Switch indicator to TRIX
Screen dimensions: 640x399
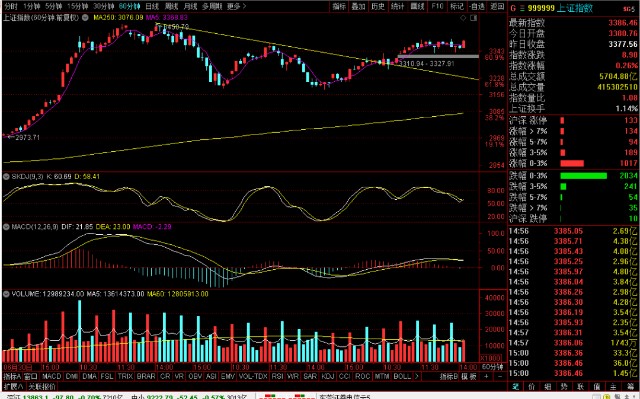tap(125, 376)
